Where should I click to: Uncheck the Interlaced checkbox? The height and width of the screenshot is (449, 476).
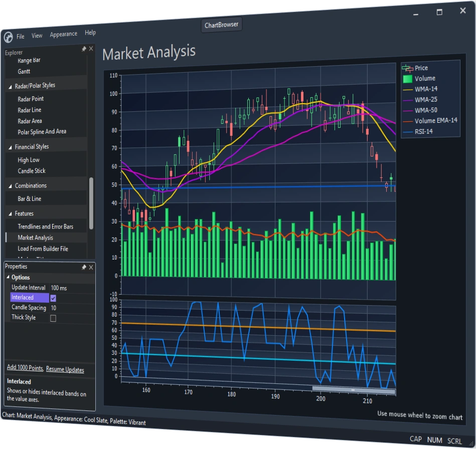[x=53, y=298]
